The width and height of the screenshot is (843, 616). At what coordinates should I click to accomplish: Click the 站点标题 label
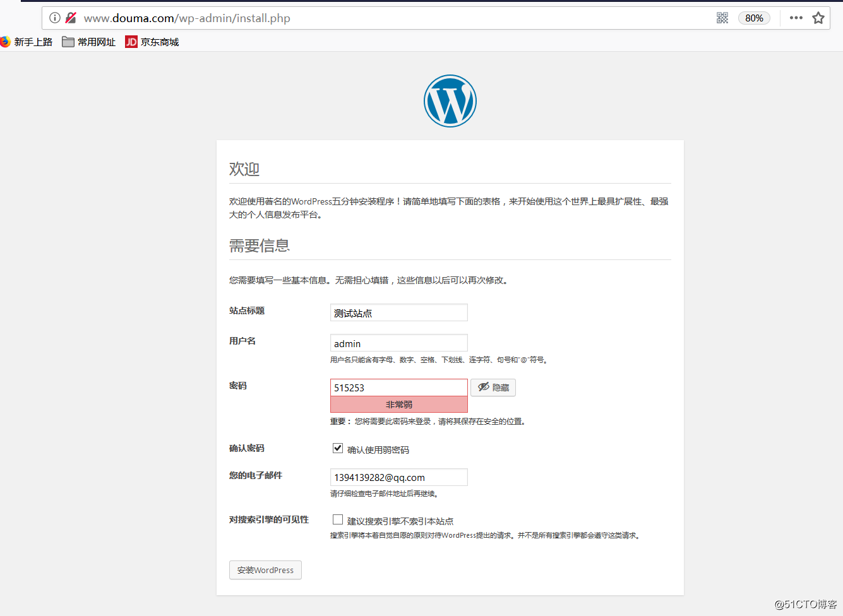coord(247,311)
